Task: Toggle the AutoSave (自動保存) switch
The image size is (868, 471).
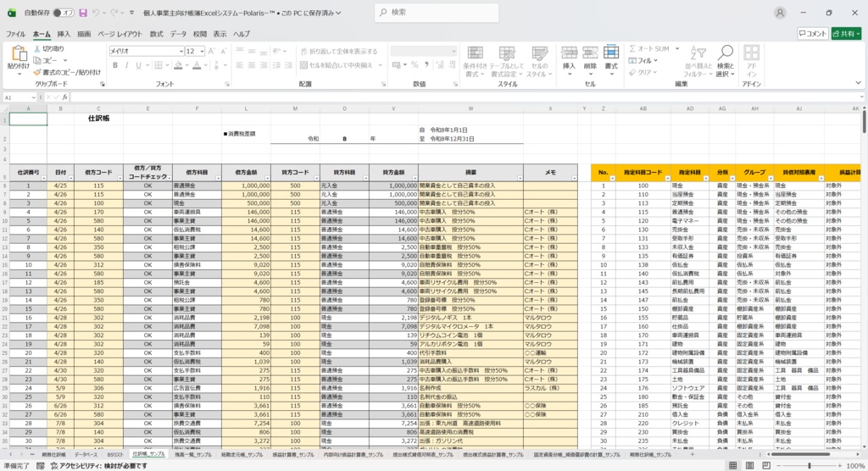Action: click(x=64, y=13)
